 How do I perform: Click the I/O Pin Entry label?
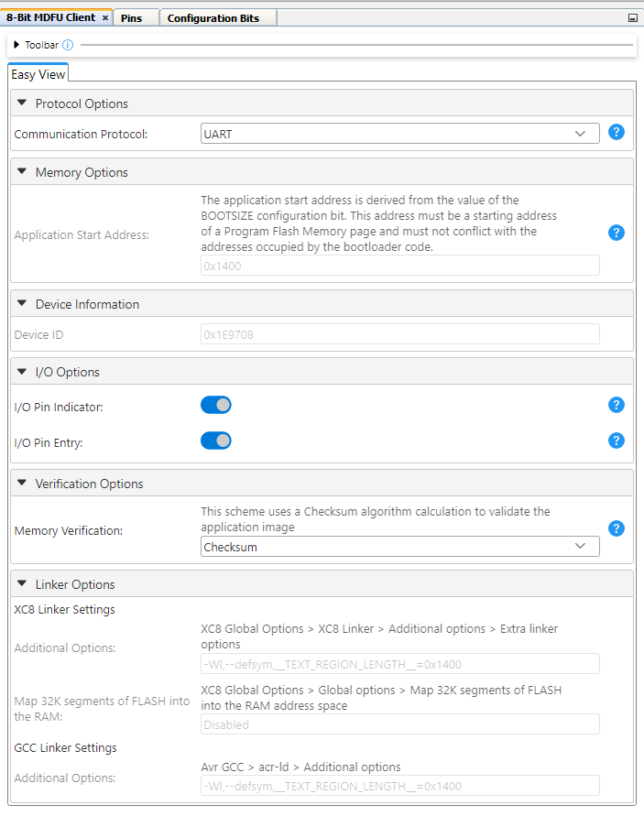click(49, 443)
